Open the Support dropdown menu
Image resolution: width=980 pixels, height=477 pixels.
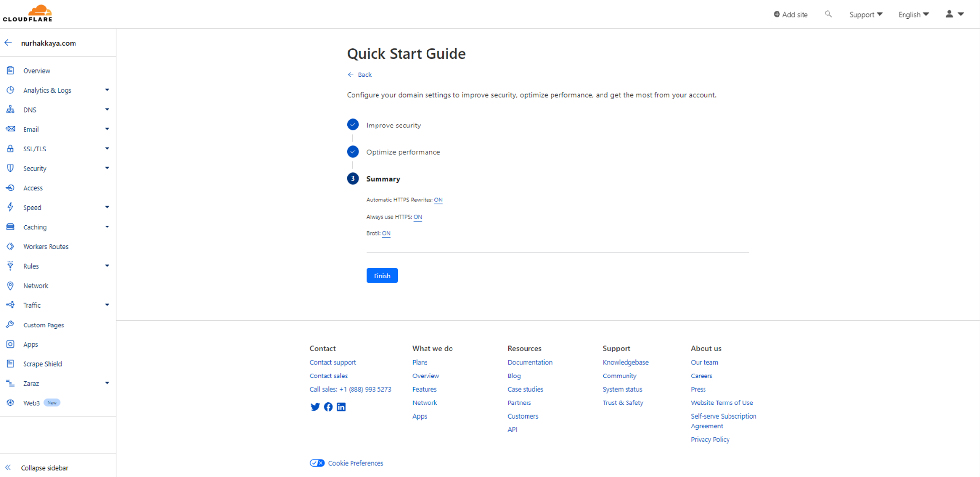tap(866, 15)
